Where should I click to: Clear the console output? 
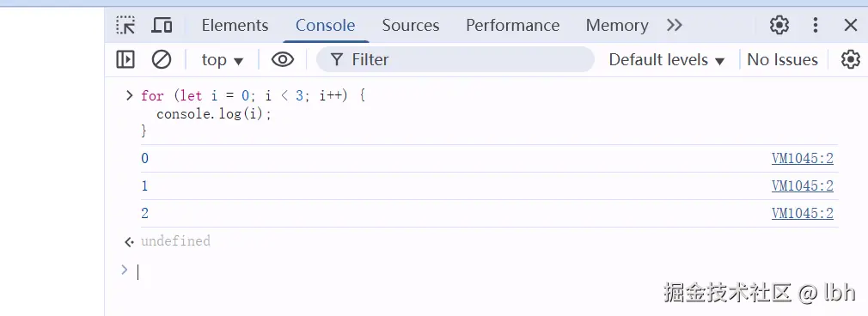[162, 59]
